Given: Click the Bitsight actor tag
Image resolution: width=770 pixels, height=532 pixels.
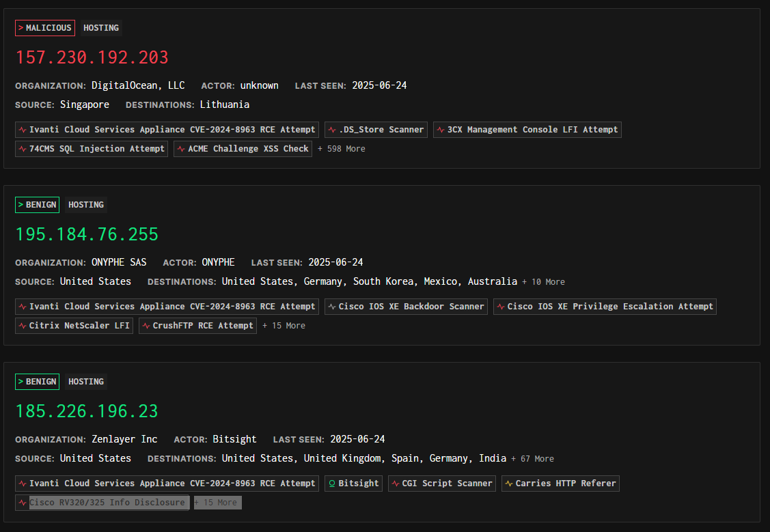Looking at the screenshot, I should pos(354,484).
